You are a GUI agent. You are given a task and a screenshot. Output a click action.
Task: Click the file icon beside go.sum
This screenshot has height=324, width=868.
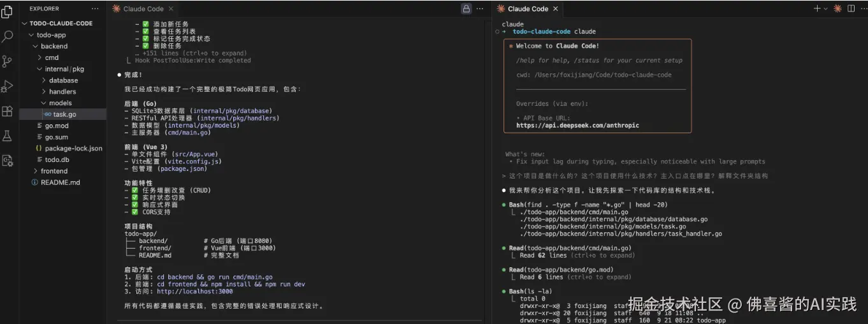[39, 137]
